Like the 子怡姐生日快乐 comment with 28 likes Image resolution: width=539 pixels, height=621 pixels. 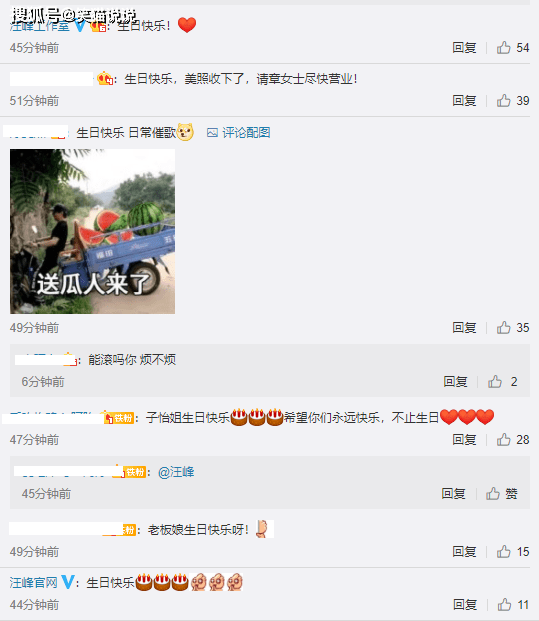512,440
